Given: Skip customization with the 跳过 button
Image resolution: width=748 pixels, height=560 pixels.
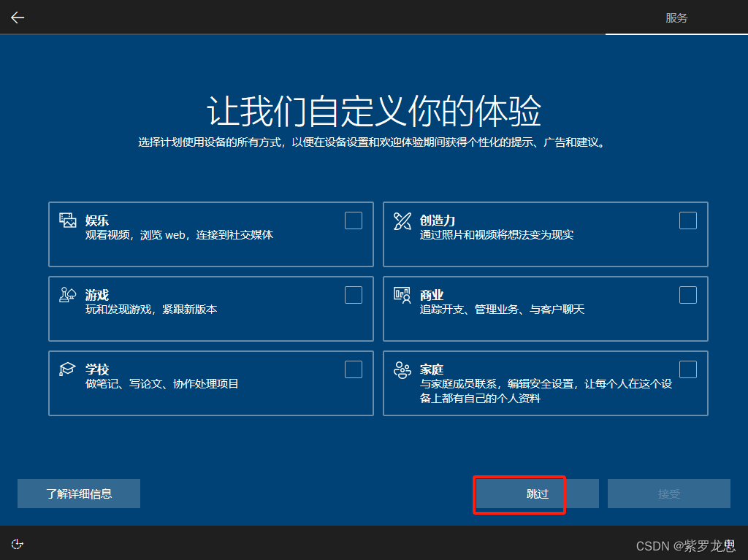Looking at the screenshot, I should click(537, 494).
